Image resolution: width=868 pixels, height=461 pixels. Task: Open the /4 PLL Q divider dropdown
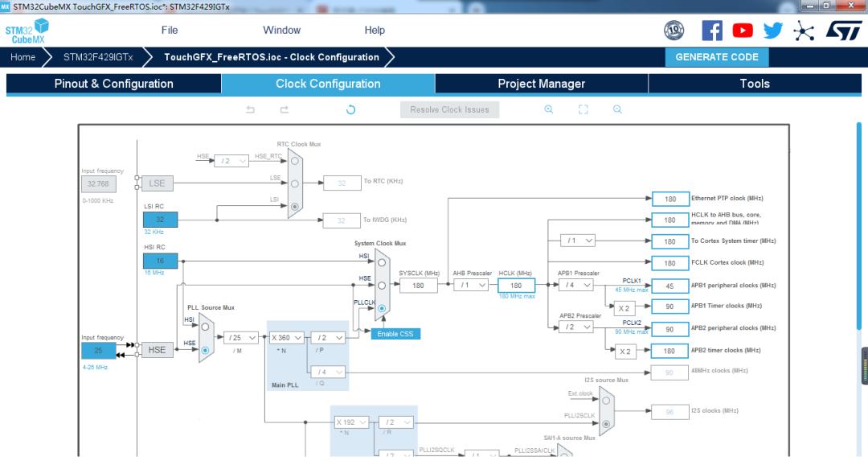328,372
